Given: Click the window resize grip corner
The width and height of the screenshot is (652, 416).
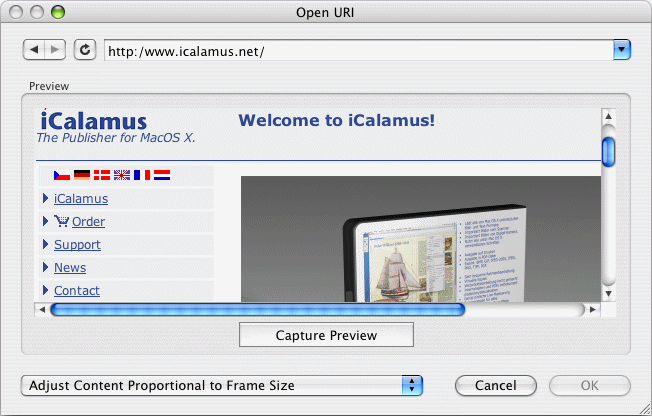Looking at the screenshot, I should tap(644, 409).
